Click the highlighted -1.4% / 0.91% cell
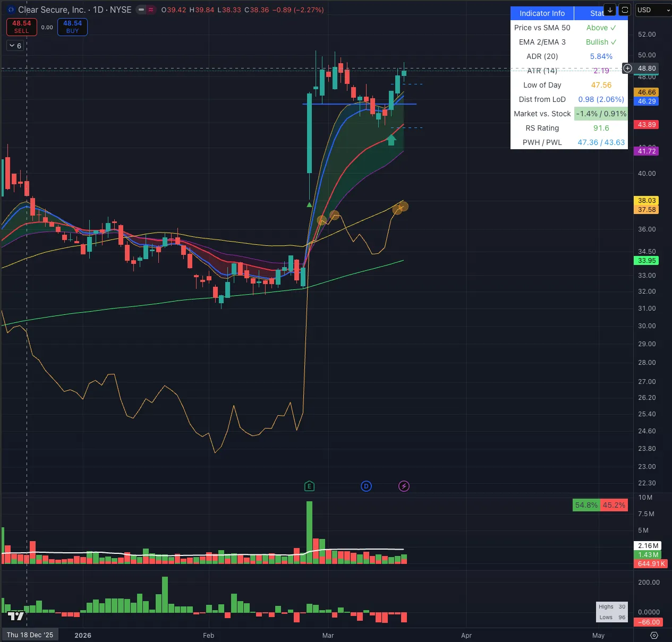The height and width of the screenshot is (642, 672). [601, 114]
